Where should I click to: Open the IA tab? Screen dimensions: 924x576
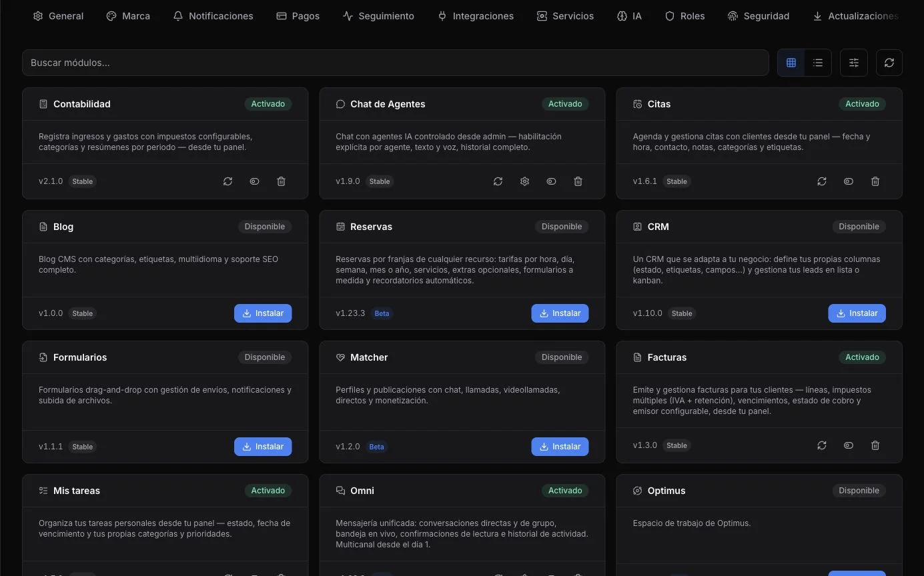629,16
